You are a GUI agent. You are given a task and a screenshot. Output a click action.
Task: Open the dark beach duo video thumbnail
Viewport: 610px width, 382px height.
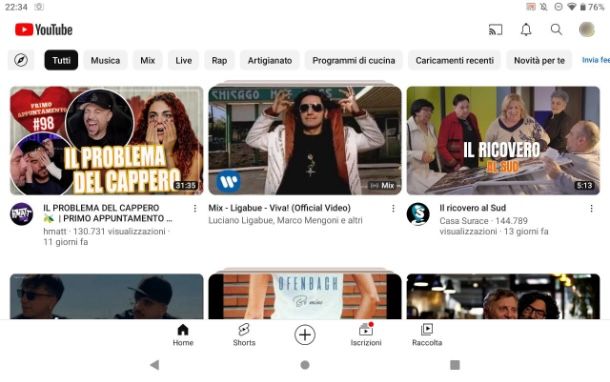[107, 296]
